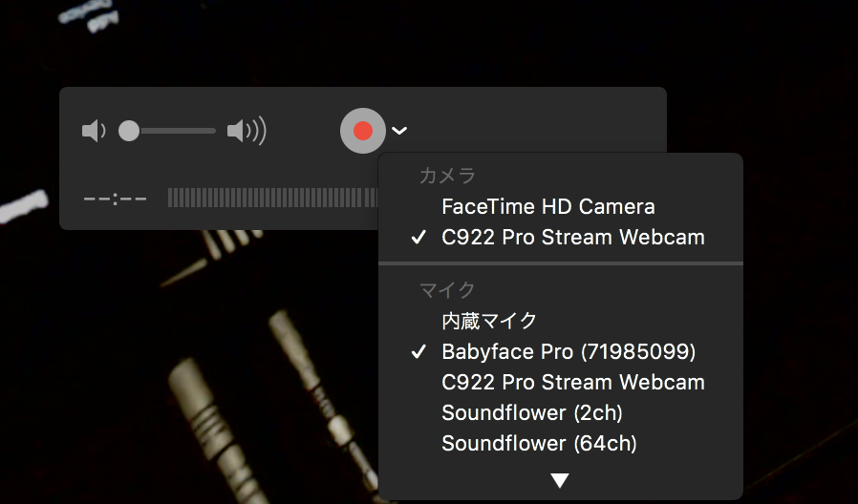858x504 pixels.
Task: Click the volume slider knob
Action: [129, 131]
